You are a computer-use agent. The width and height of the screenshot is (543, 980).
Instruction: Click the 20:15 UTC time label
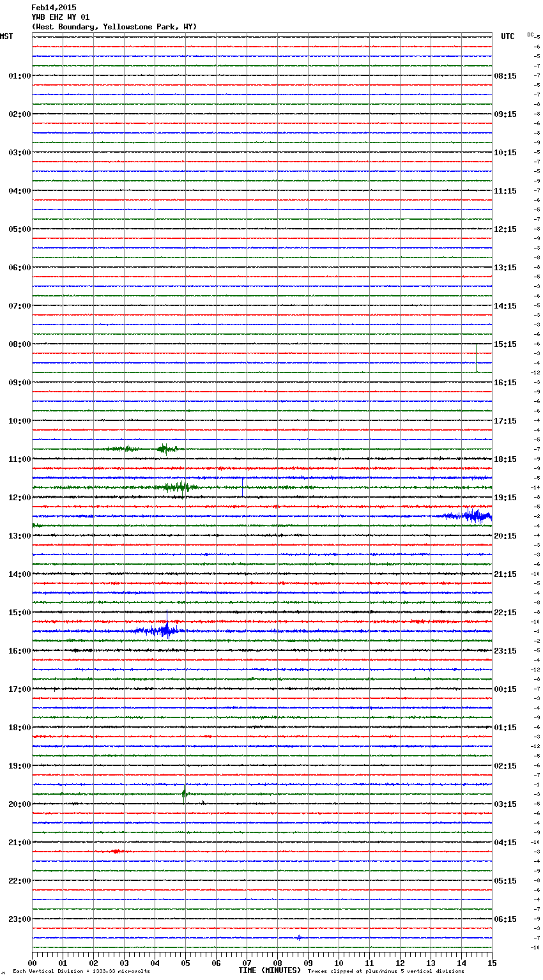tap(505, 536)
